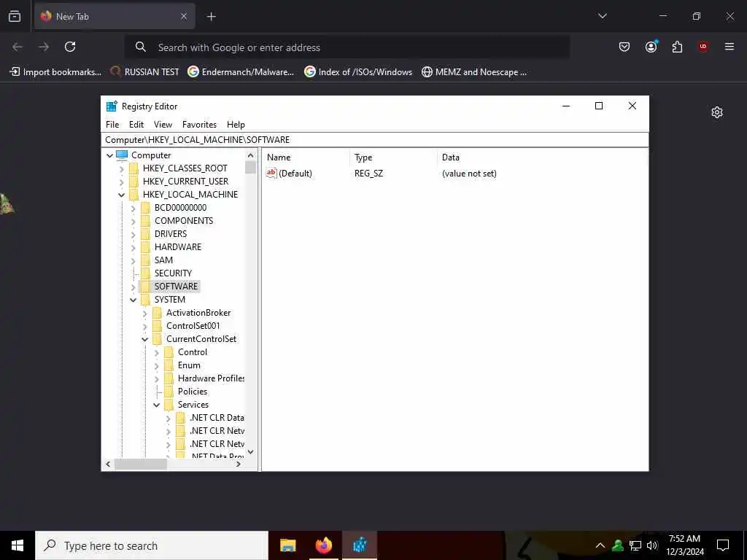Image resolution: width=747 pixels, height=560 pixels.
Task: Open the Pocket save icon
Action: 624,47
